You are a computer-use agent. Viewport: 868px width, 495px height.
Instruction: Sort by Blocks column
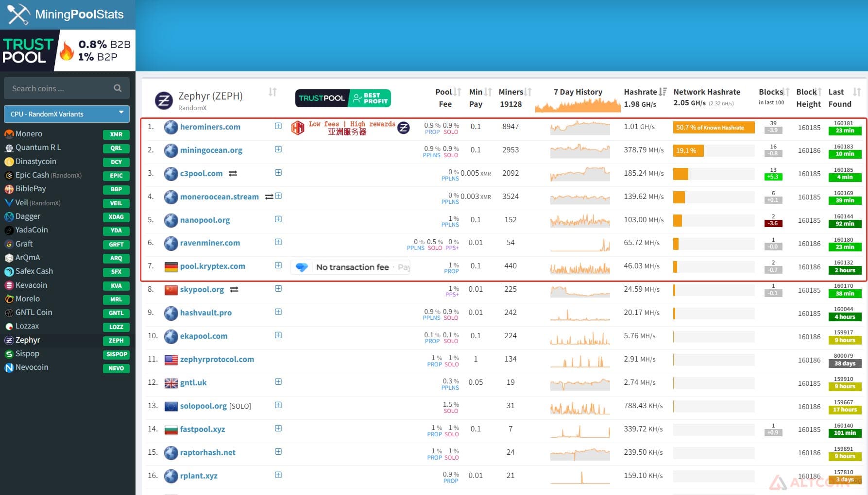click(786, 92)
